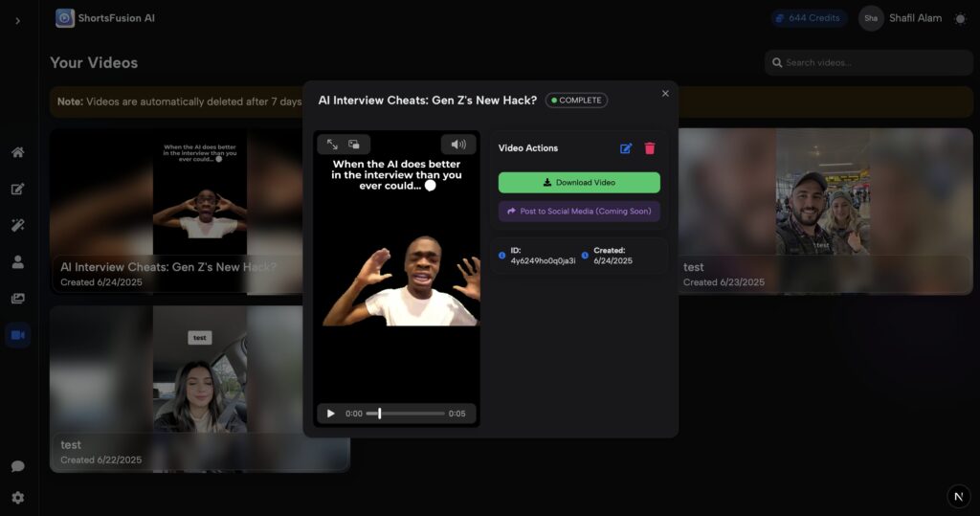
Task: Click the COMPLETE status badge
Action: (576, 101)
